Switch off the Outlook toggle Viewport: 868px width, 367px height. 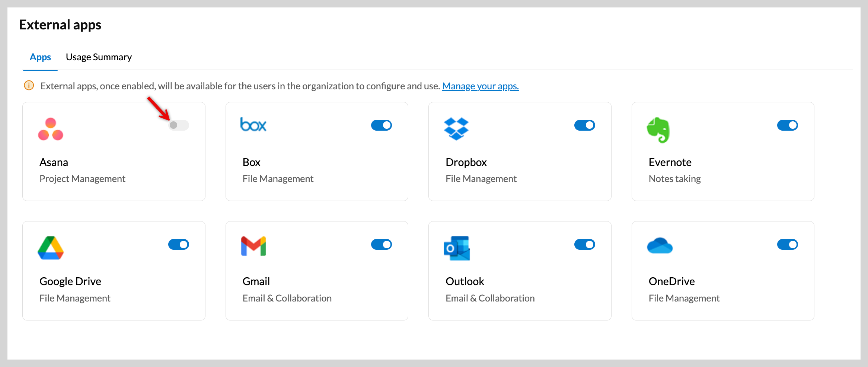pyautogui.click(x=584, y=245)
